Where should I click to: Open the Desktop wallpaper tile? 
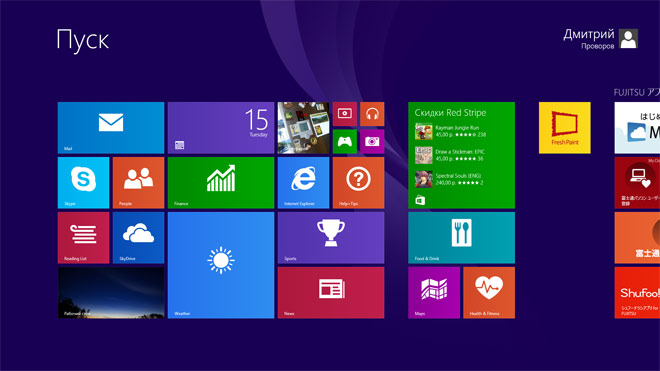111,293
